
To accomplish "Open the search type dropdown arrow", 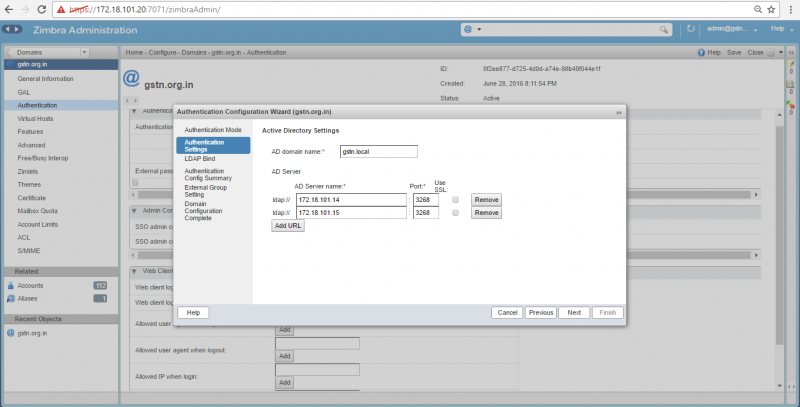I will [x=479, y=30].
